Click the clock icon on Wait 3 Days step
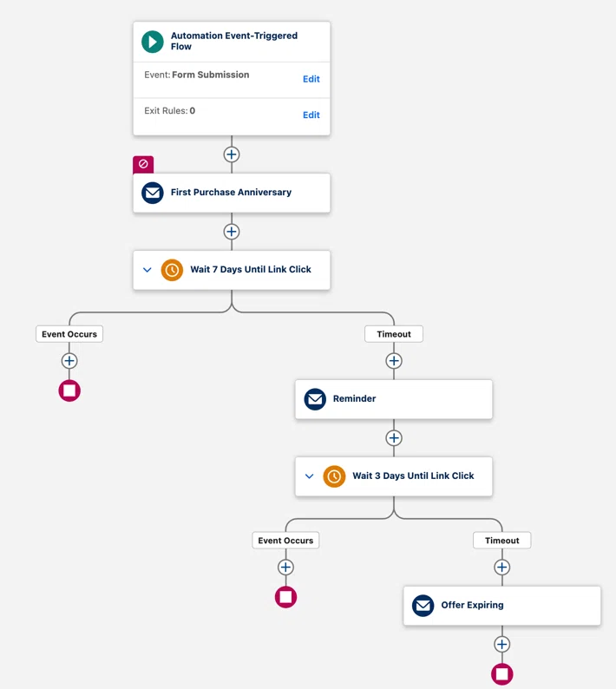Image resolution: width=616 pixels, height=689 pixels. click(334, 476)
